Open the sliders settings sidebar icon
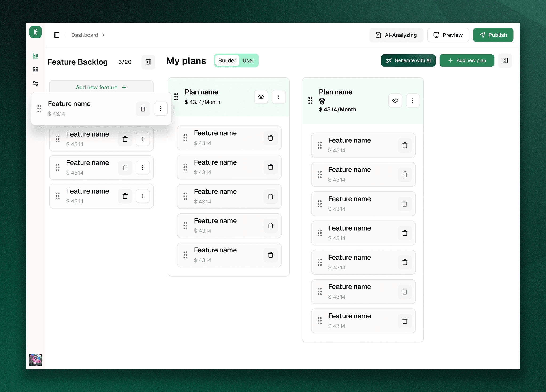546x392 pixels. 35,84
